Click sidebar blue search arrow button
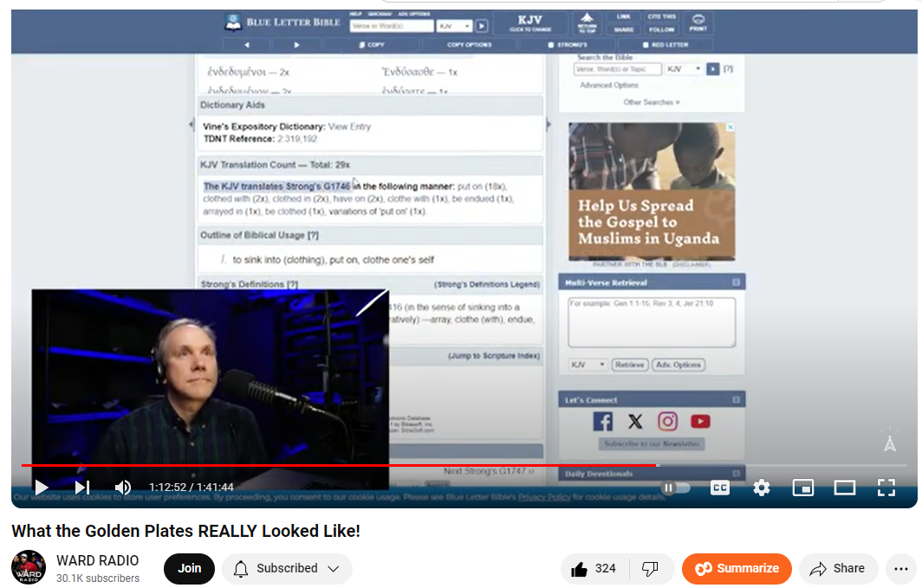The image size is (922, 588). click(x=712, y=69)
